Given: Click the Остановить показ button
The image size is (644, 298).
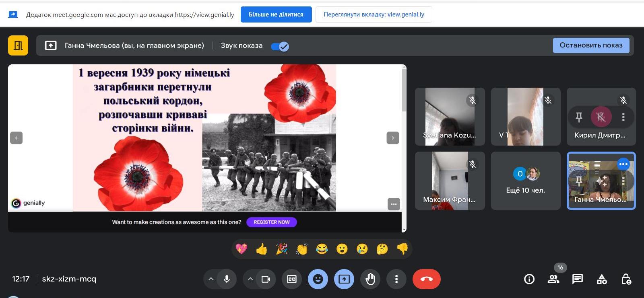Looking at the screenshot, I should 590,45.
